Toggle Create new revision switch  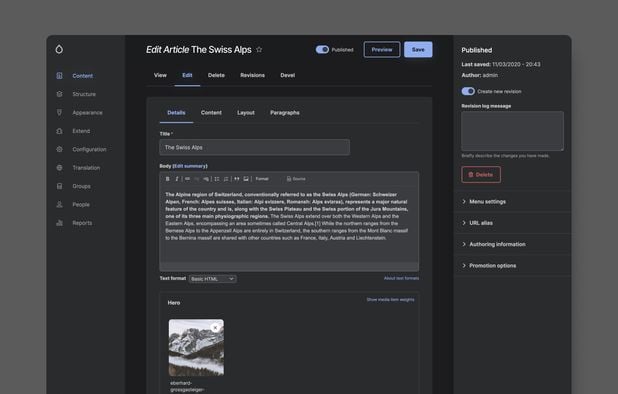point(468,91)
